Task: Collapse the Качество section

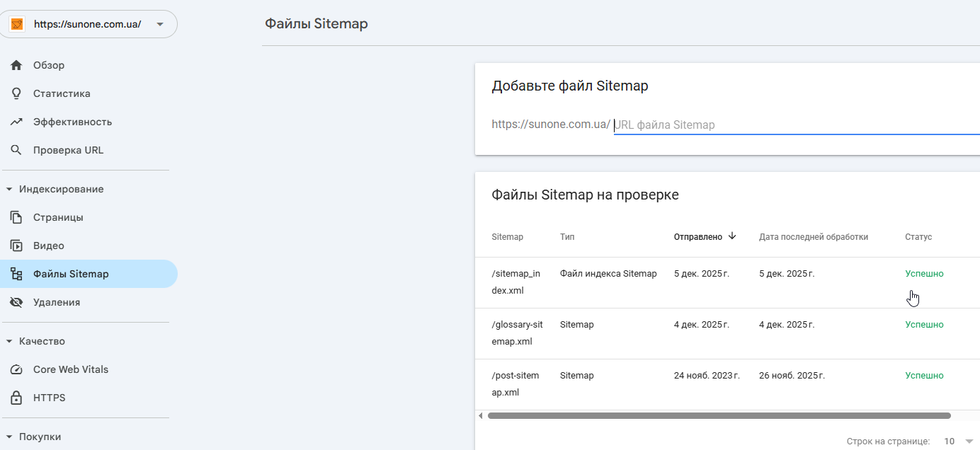Action: (9, 341)
